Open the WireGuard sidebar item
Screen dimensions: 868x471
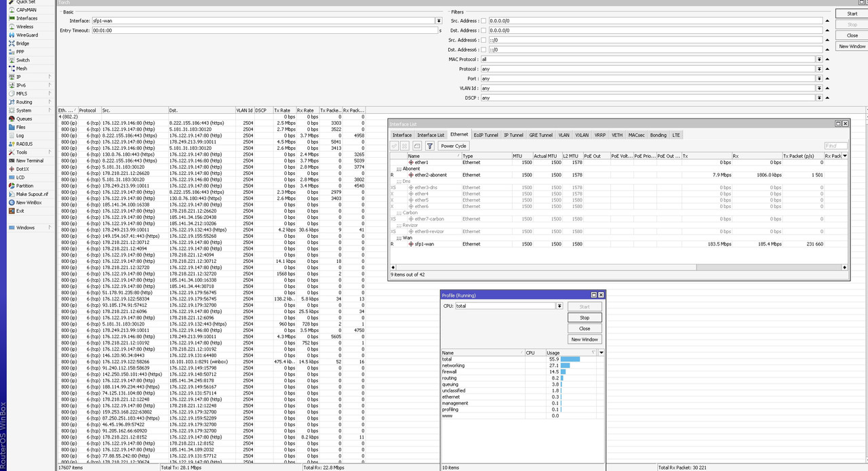(27, 35)
